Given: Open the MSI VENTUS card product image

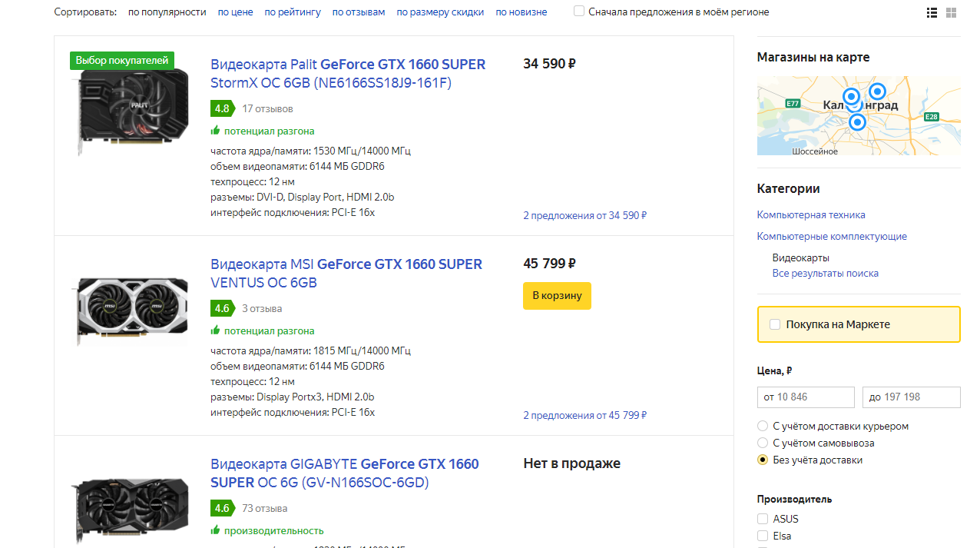Looking at the screenshot, I should (132, 311).
